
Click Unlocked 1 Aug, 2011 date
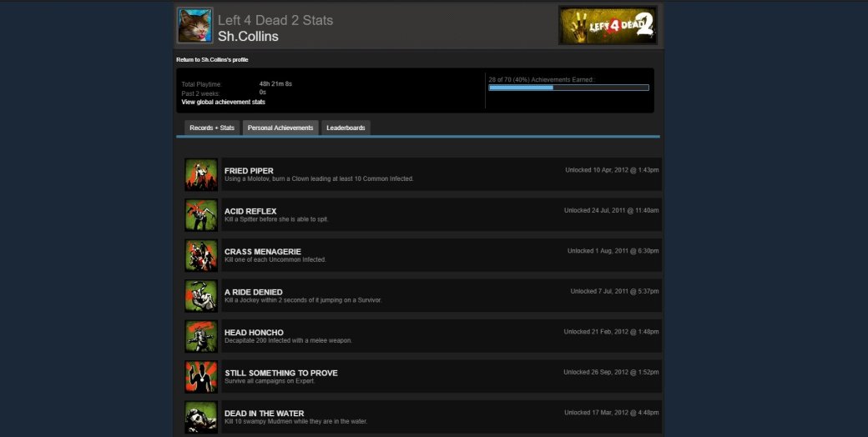(x=613, y=251)
